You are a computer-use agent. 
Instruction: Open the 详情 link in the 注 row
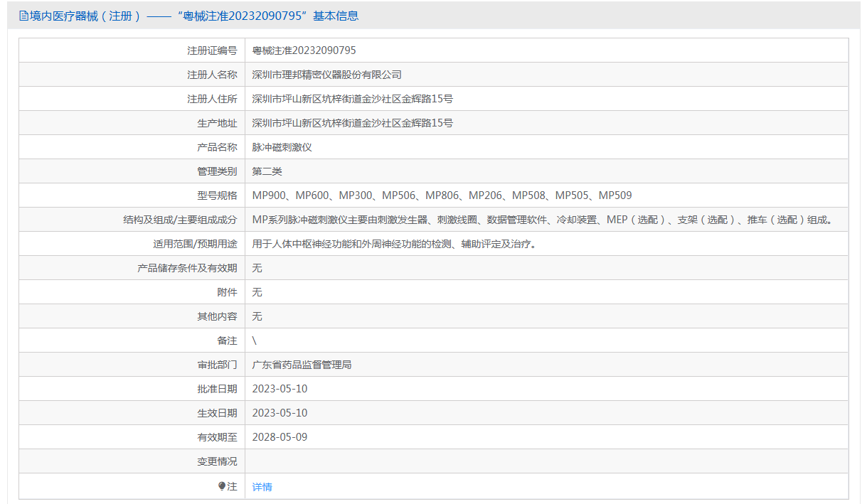click(262, 487)
